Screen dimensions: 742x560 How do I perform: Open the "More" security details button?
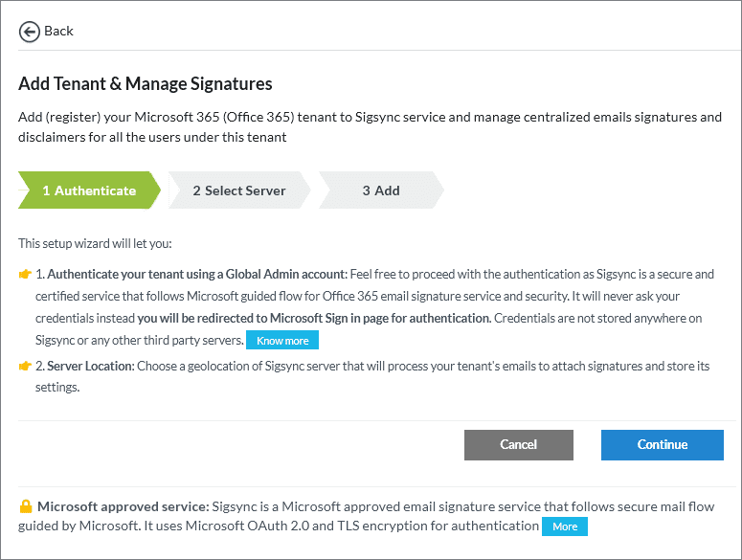pos(564,526)
